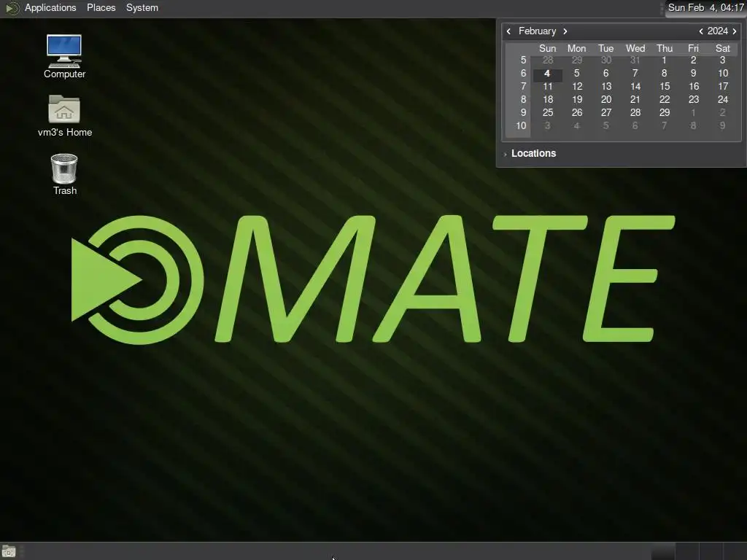Go to next month with arrow after February
The height and width of the screenshot is (560, 747).
point(565,31)
